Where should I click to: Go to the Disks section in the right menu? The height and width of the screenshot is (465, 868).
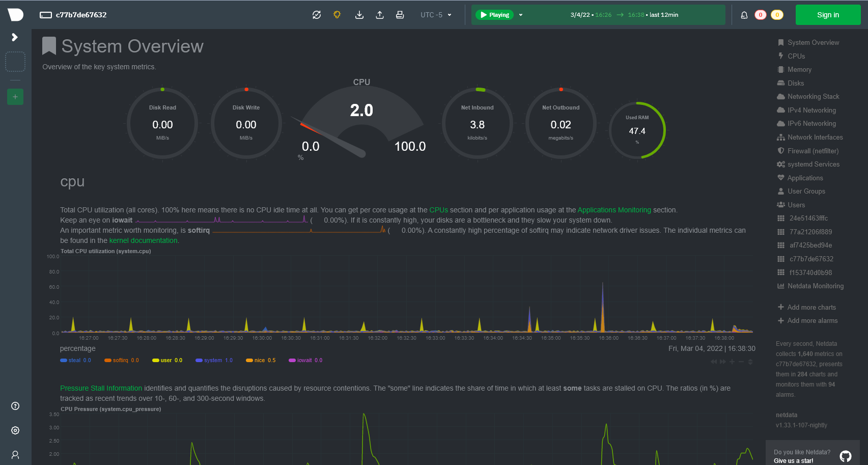(x=791, y=83)
